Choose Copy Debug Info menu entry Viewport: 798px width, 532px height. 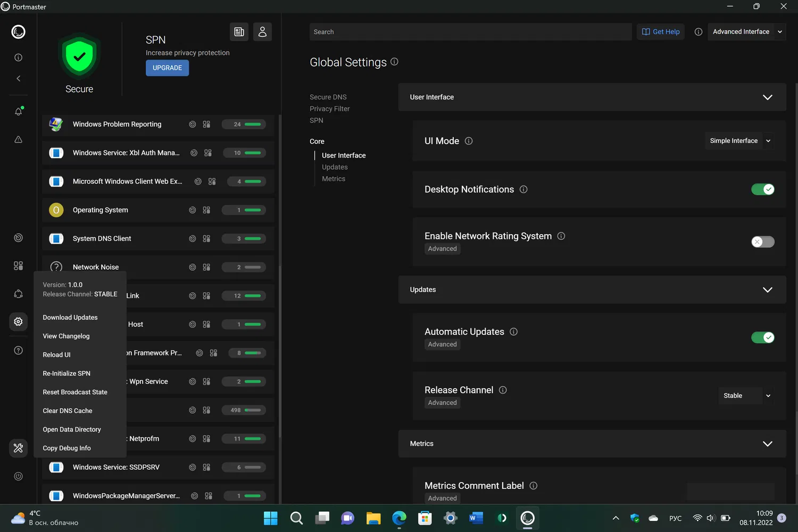coord(67,448)
